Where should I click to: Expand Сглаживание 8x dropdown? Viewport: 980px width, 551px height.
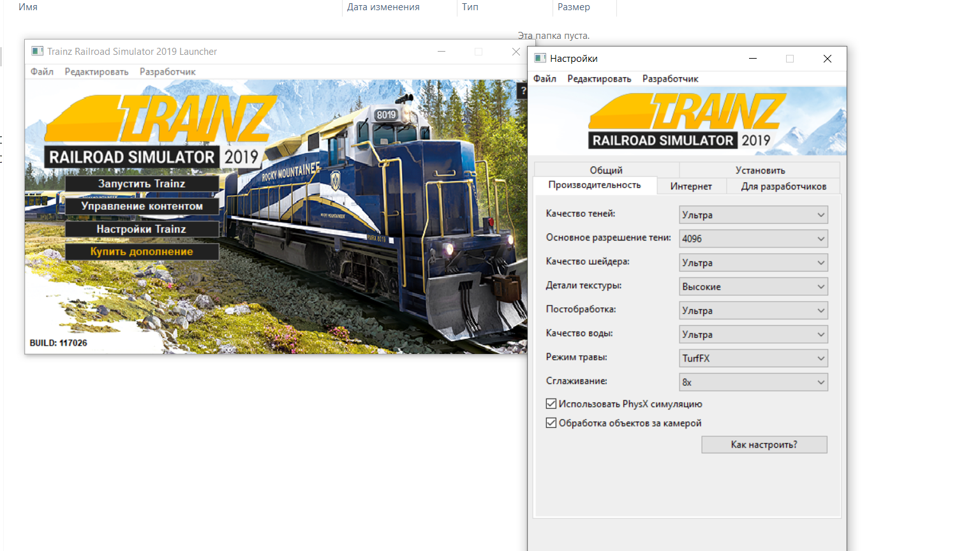754,382
